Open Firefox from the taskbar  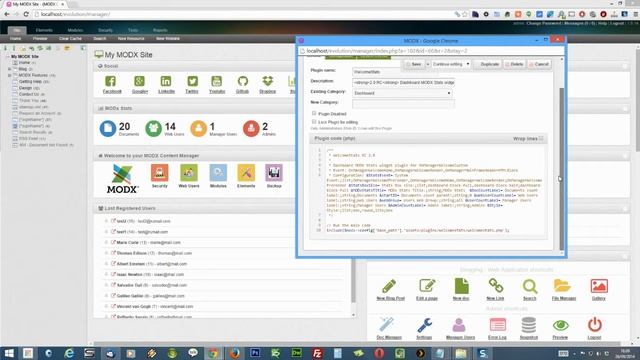pos(234,353)
